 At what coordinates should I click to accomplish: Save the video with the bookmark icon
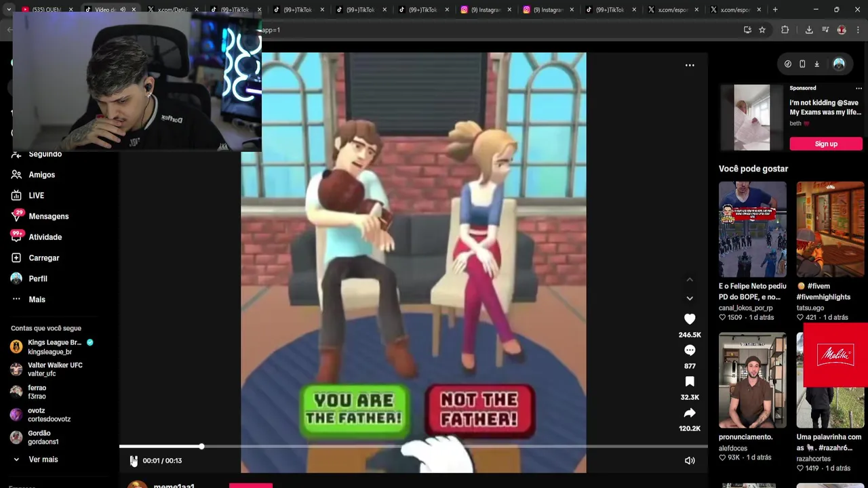pos(690,382)
